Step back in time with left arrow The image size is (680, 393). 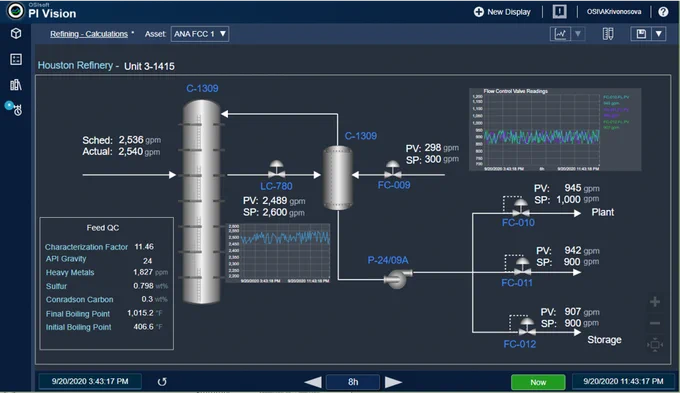[x=313, y=382]
